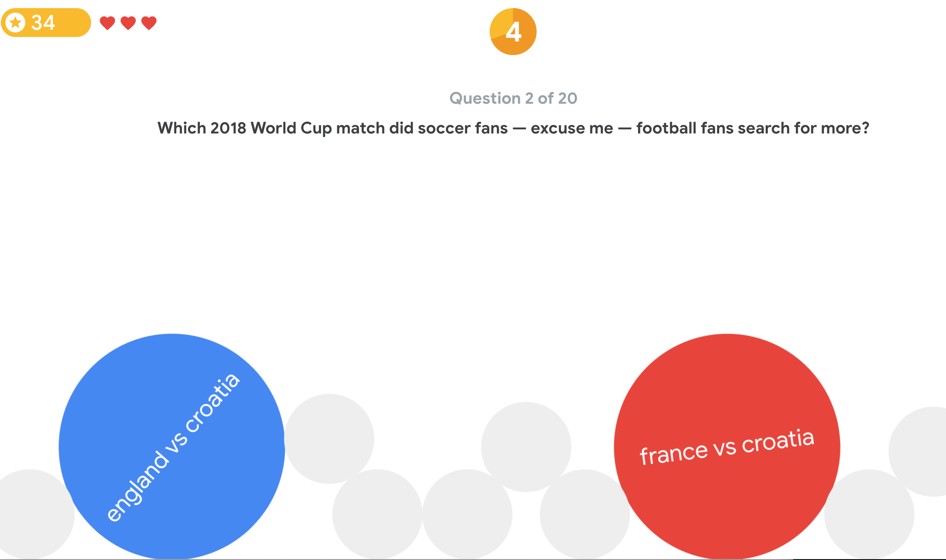The image size is (946, 560).
Task: Click the star icon in score badge
Action: coord(16,23)
